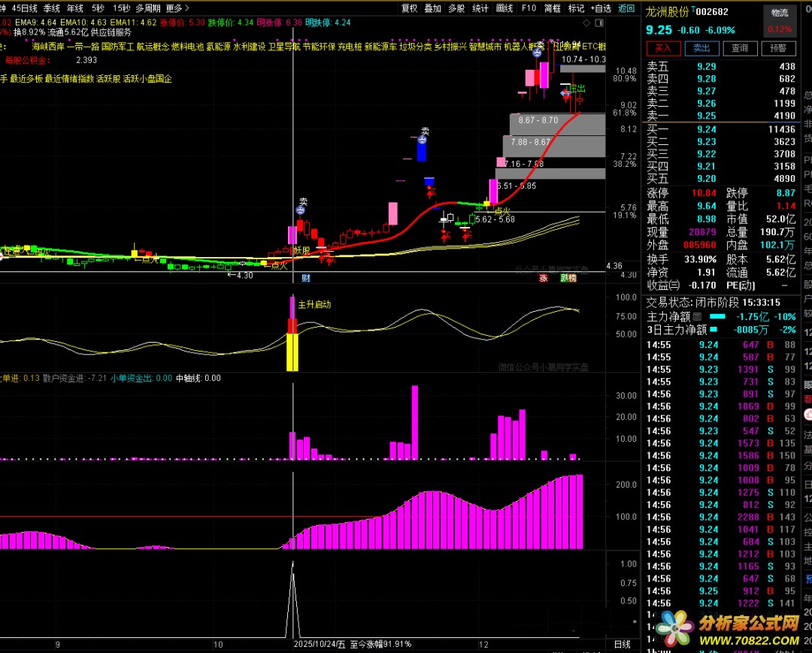Open the 日线 period selector at bottom right

(x=622, y=645)
